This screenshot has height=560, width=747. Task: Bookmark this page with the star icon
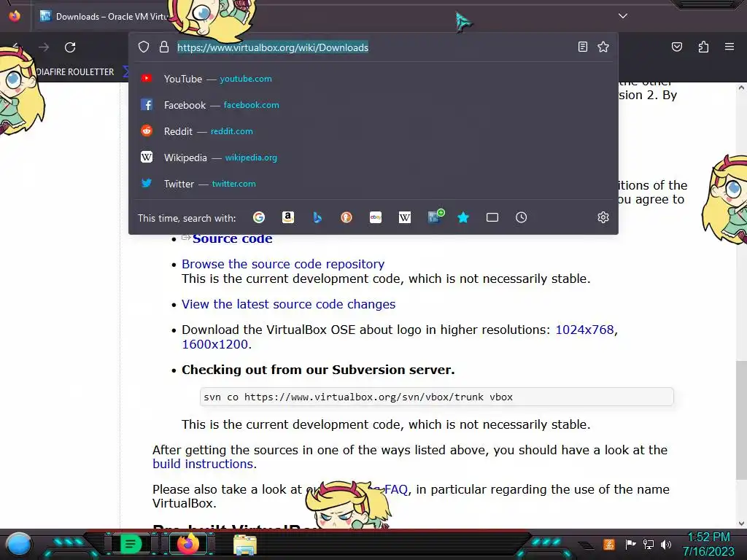pyautogui.click(x=603, y=47)
